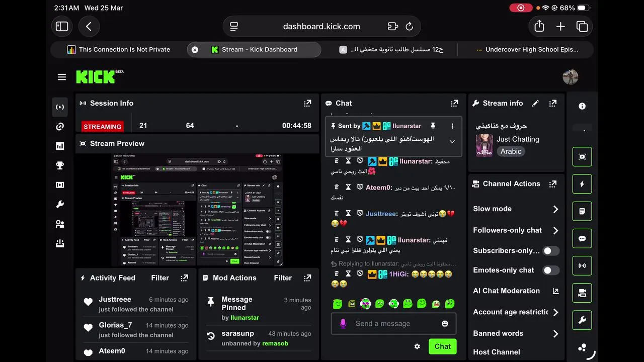
Task: Open pinned message three-dot options
Action: tap(452, 126)
